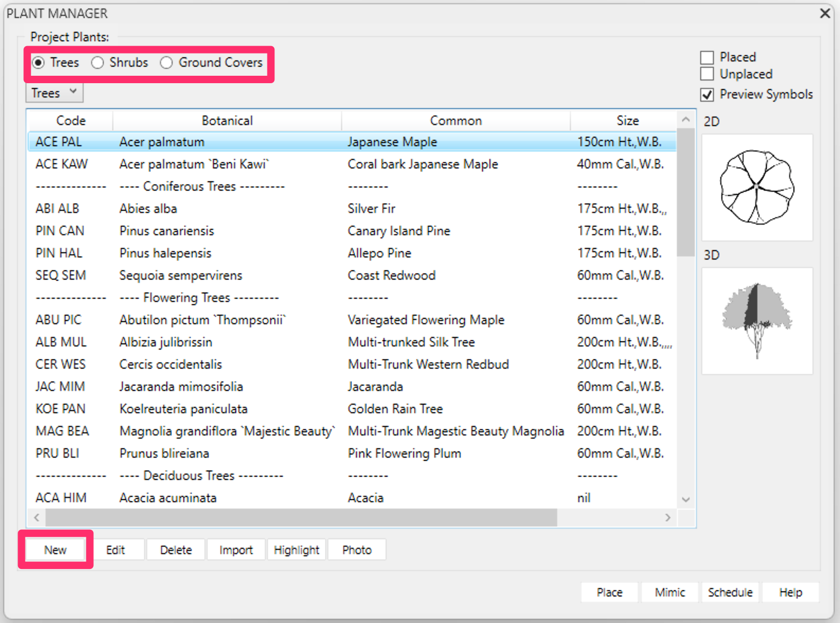Viewport: 840px width, 623px height.
Task: Open the Trees category dropdown
Action: pyautogui.click(x=55, y=93)
